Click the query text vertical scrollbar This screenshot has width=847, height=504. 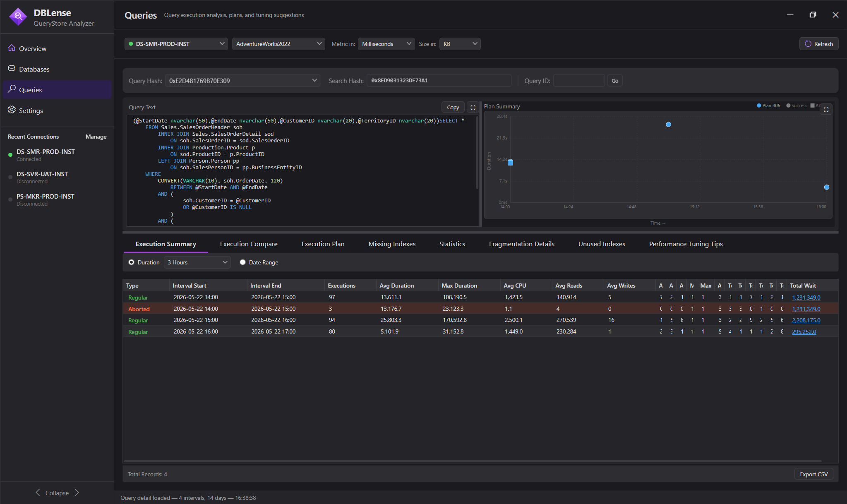click(477, 153)
